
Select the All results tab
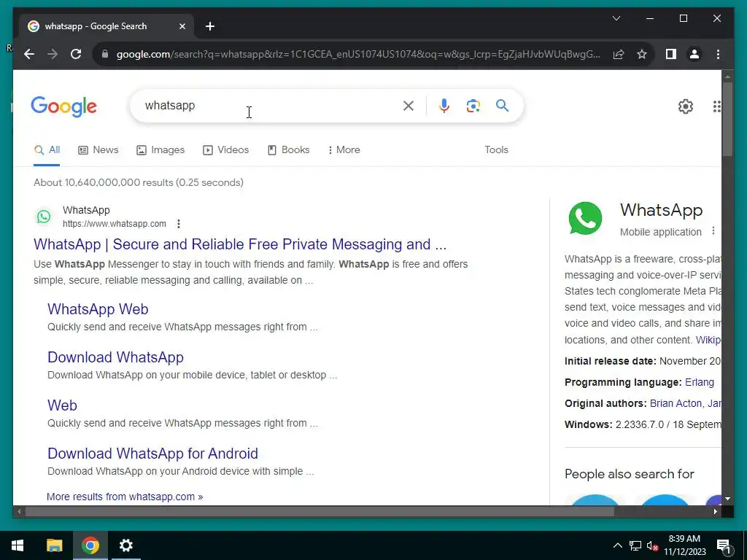pos(47,150)
